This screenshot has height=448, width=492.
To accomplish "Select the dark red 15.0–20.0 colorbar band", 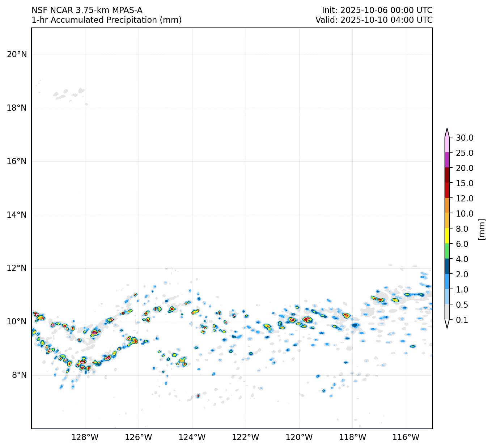I will pos(447,175).
